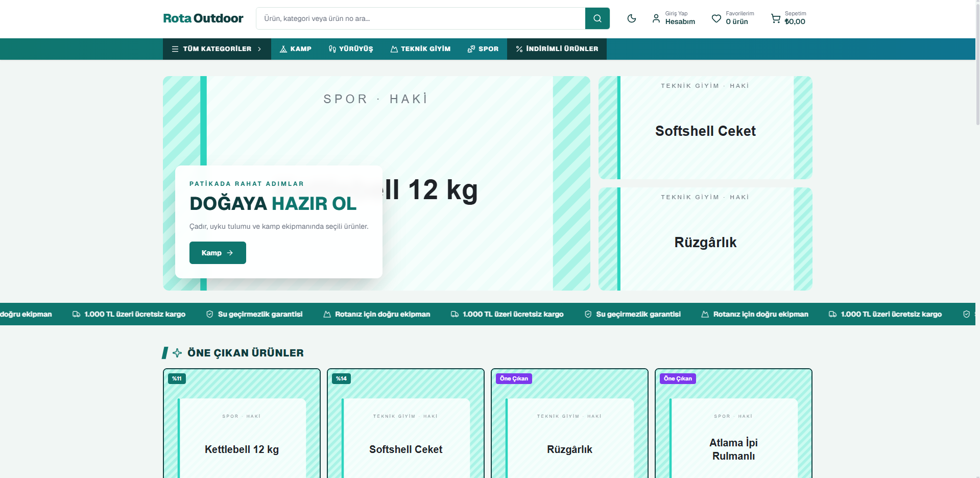The image size is (980, 478).
Task: Open Softshell Ceket product card
Action: (405, 424)
